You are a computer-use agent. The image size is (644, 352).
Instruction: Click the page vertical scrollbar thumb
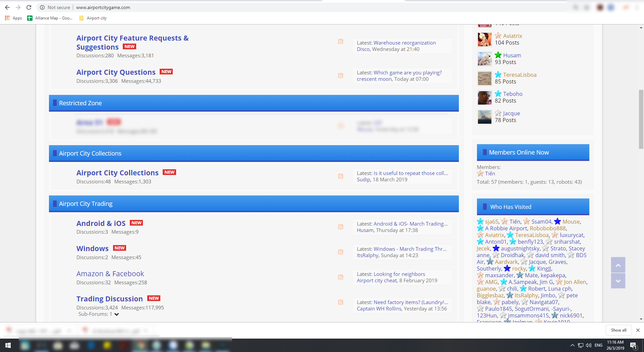(641, 119)
